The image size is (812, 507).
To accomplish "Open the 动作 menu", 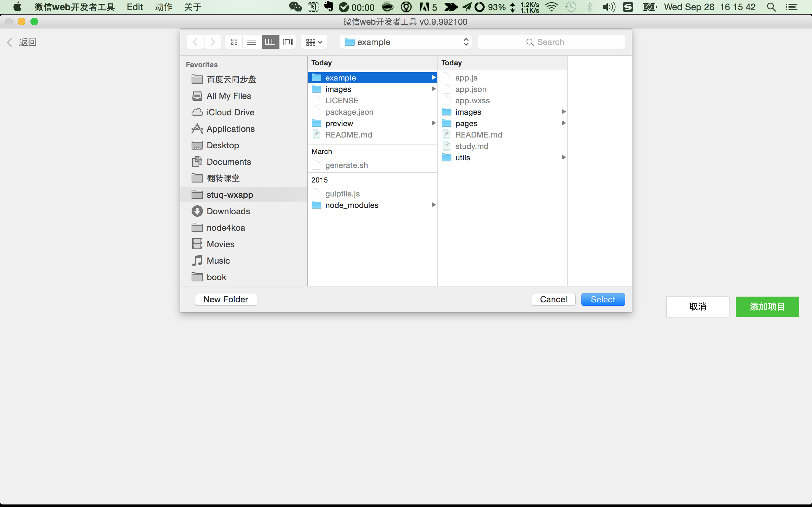I will [163, 7].
